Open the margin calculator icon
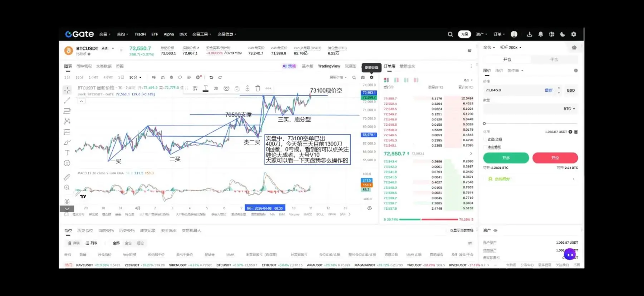This screenshot has height=296, width=644. click(x=576, y=132)
